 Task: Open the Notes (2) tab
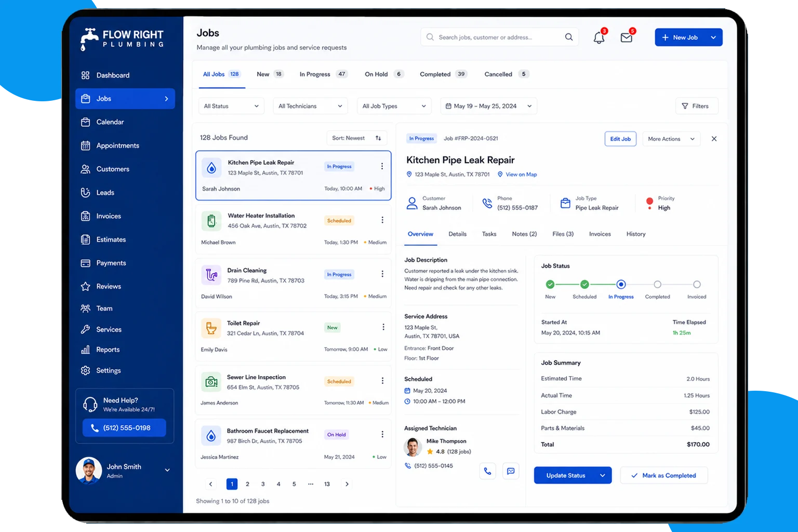(524, 234)
